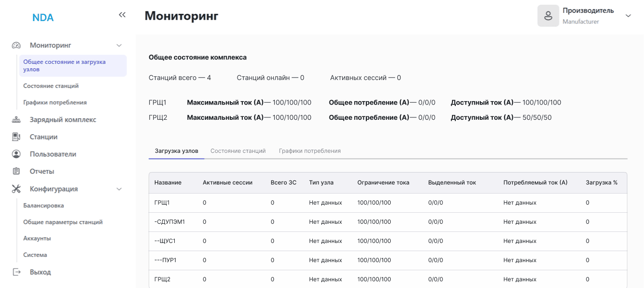Open Общие параметры станций page
Viewport: 644px width, 288px height.
click(63, 222)
